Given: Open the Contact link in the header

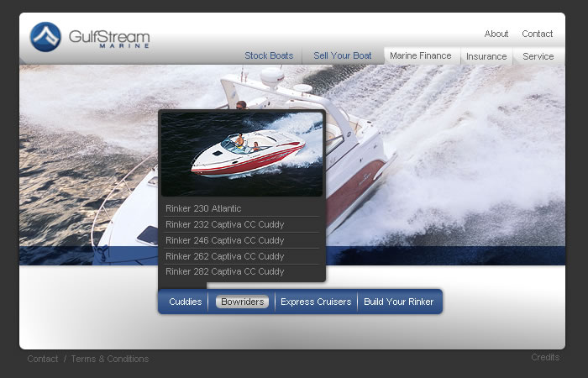Looking at the screenshot, I should tap(537, 34).
